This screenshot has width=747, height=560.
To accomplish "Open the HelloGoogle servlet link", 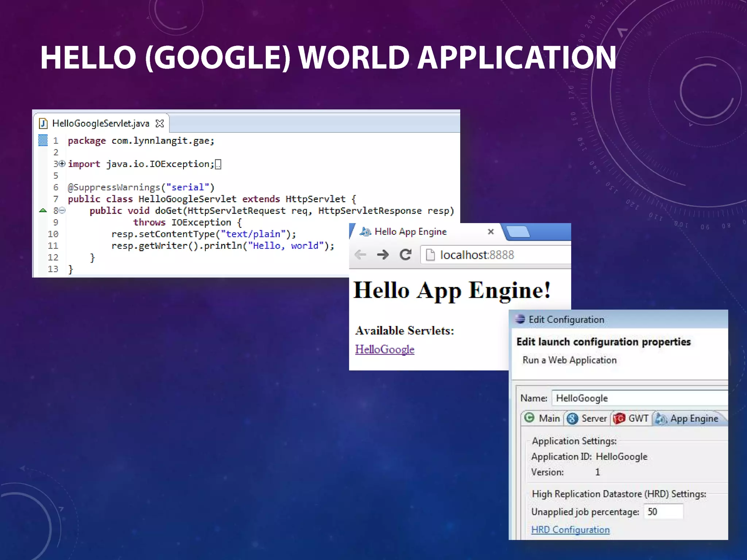I will click(384, 349).
